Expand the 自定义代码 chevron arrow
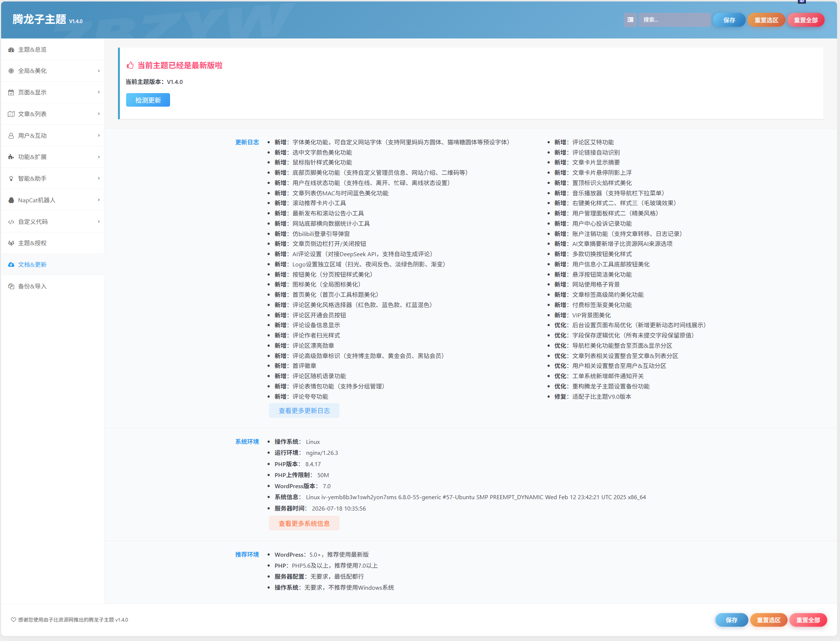The image size is (840, 641). 99,222
